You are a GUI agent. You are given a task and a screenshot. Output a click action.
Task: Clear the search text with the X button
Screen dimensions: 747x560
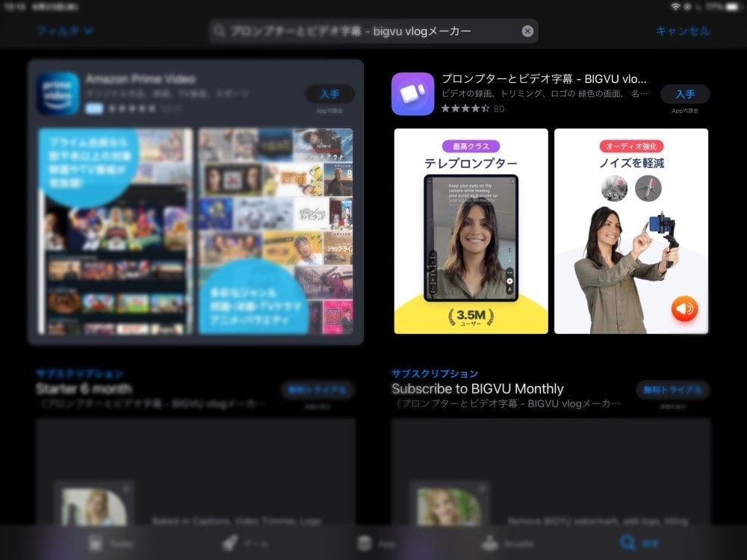[x=527, y=31]
